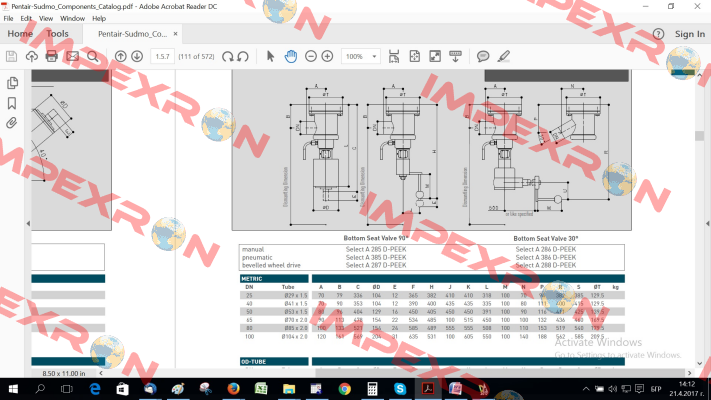Send file by email icon
This screenshot has width=711, height=400.
click(x=73, y=56)
